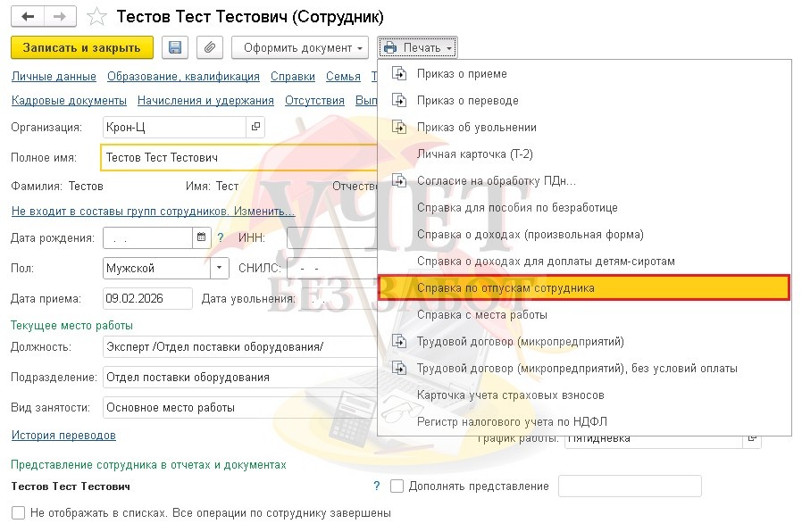Click the Записать и закрыть button
This screenshot has width=802, height=532.
click(82, 47)
